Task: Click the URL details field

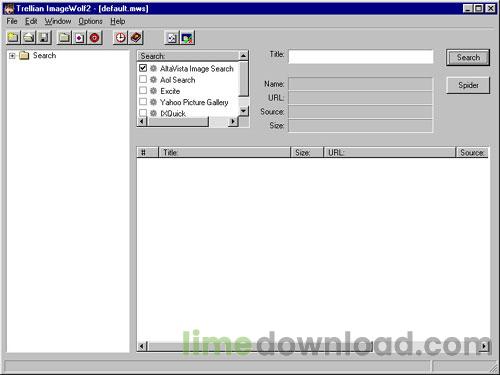Action: tap(360, 98)
